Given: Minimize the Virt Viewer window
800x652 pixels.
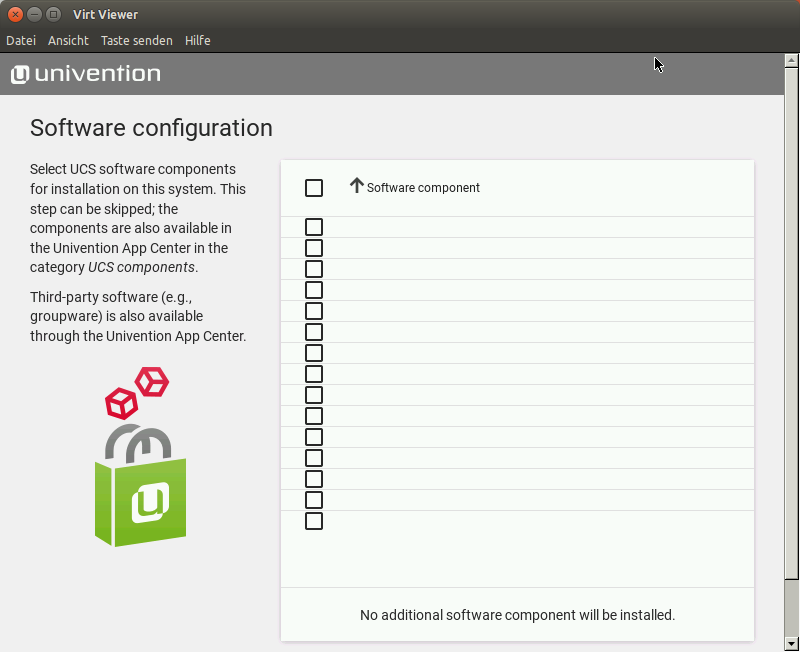Looking at the screenshot, I should (x=34, y=14).
